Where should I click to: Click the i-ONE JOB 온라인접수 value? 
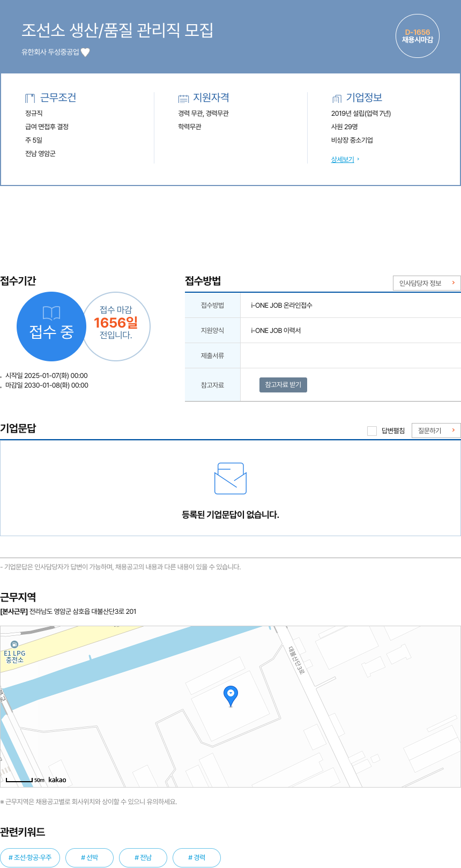(x=281, y=305)
